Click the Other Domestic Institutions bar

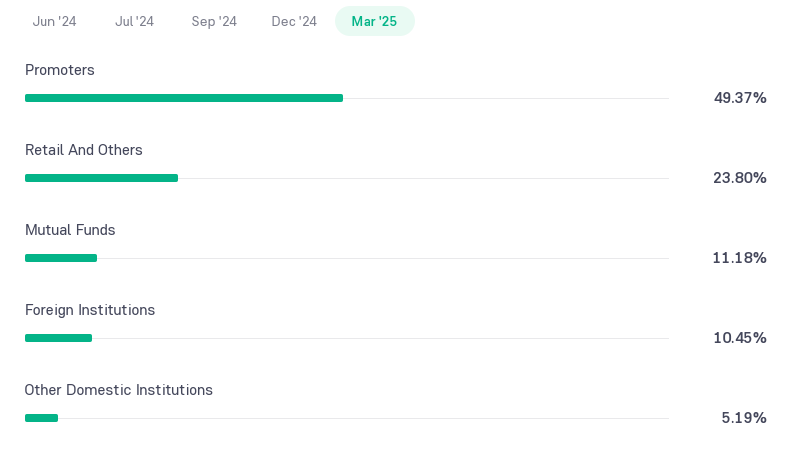click(x=41, y=418)
